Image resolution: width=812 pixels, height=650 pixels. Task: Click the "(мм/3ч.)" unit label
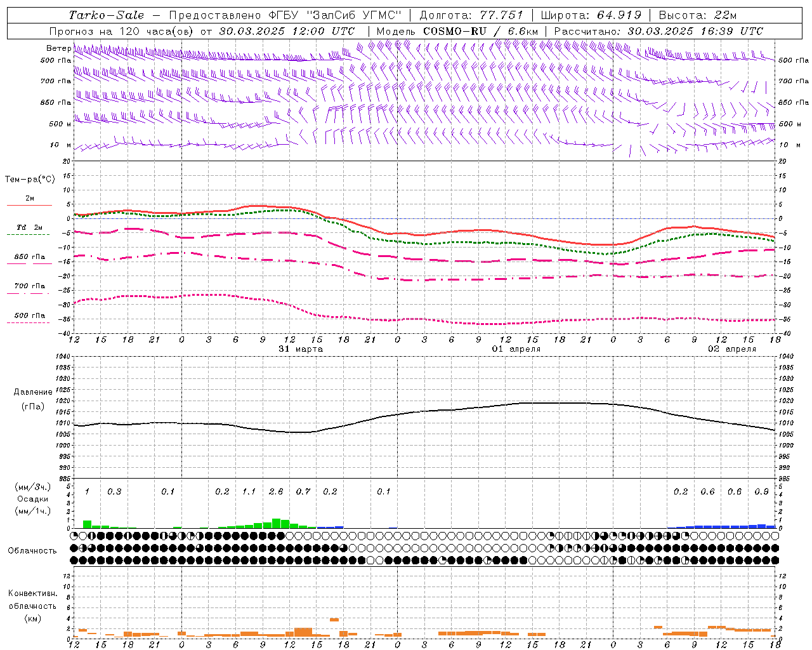pyautogui.click(x=32, y=487)
